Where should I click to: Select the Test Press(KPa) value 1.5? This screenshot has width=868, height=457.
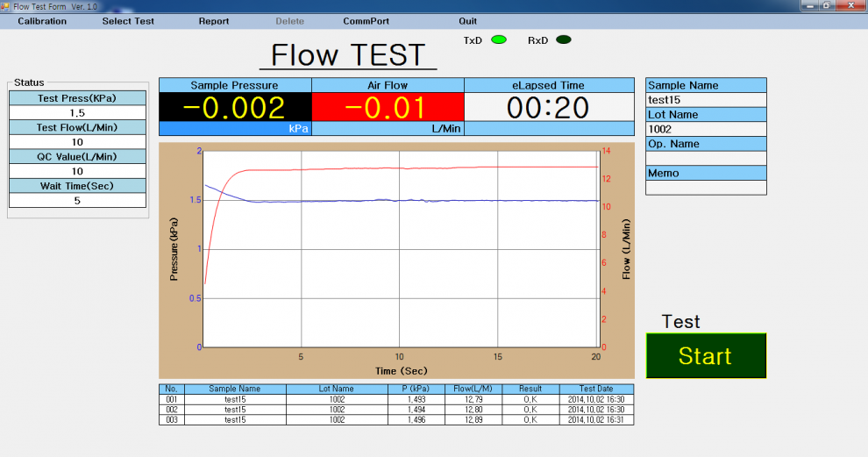[x=77, y=112]
